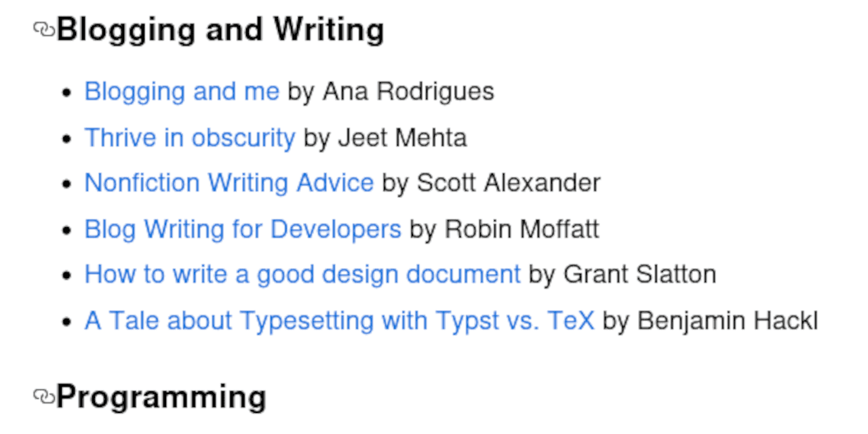This screenshot has width=868, height=434.
Task: Click the 'Blogging and Writing' heading text
Action: 220,30
